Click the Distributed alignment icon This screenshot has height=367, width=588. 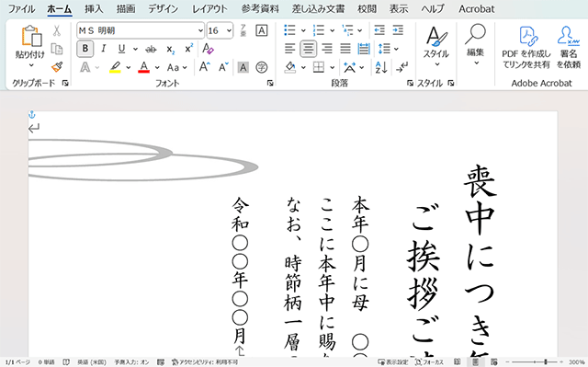pyautogui.click(x=364, y=49)
